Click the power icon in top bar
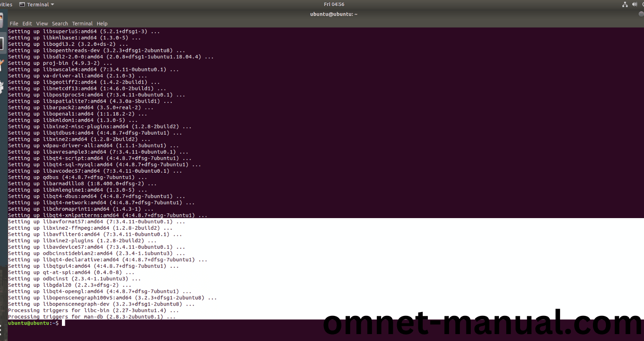 click(x=642, y=4)
